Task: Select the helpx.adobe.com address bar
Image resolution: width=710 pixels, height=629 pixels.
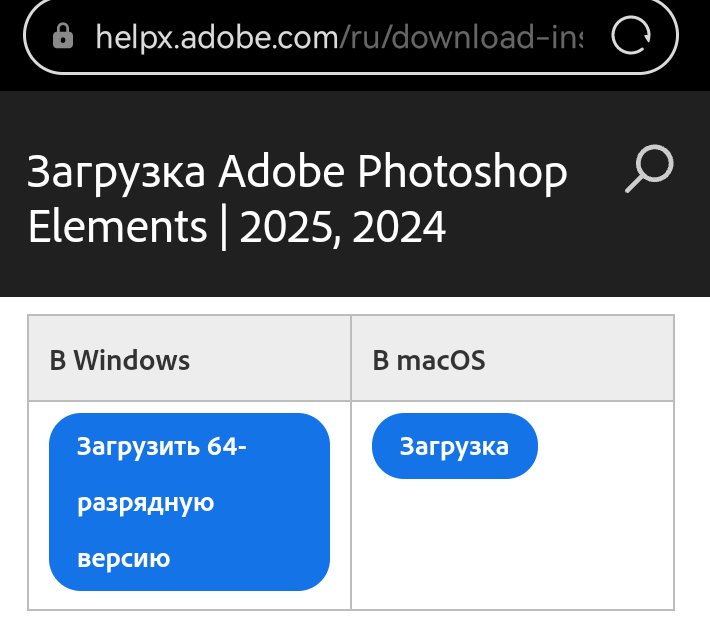Action: click(x=350, y=35)
